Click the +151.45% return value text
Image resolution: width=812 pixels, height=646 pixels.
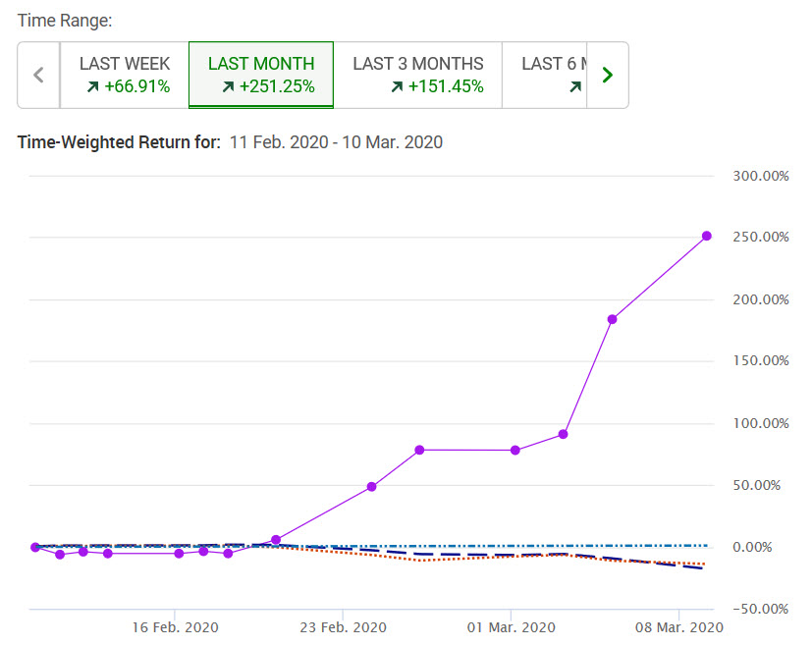(446, 87)
